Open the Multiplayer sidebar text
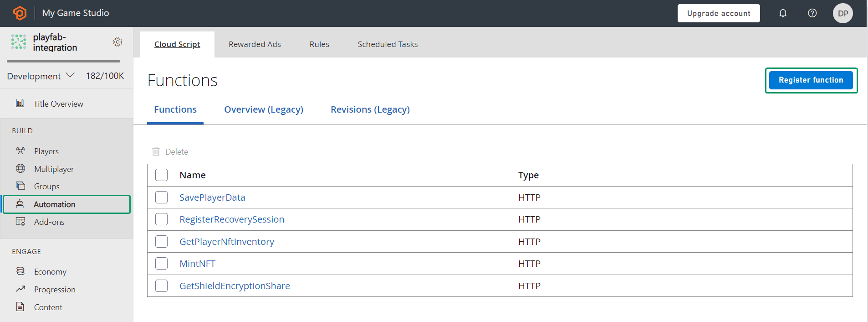The image size is (868, 322). [54, 169]
